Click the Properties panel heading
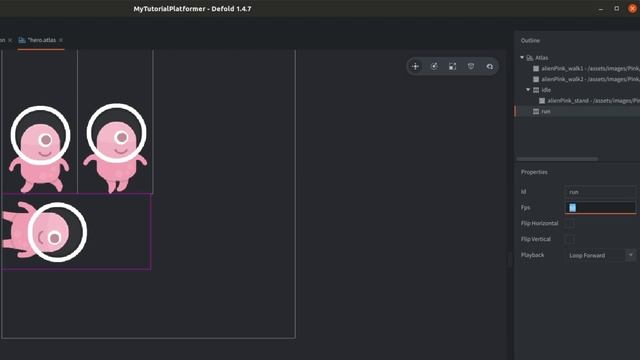The width and height of the screenshot is (640, 360). (534, 172)
